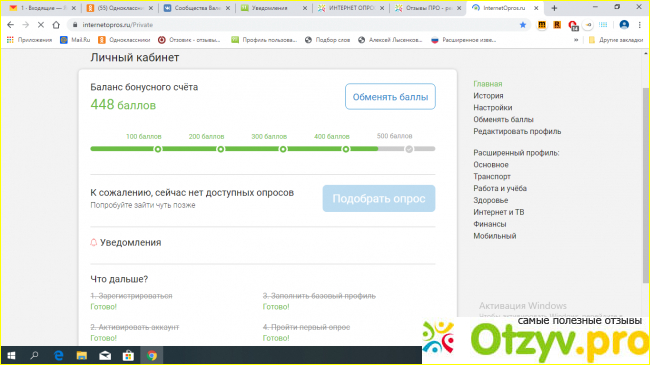Go back with the browser back arrow
The image size is (650, 365).
coord(10,25)
